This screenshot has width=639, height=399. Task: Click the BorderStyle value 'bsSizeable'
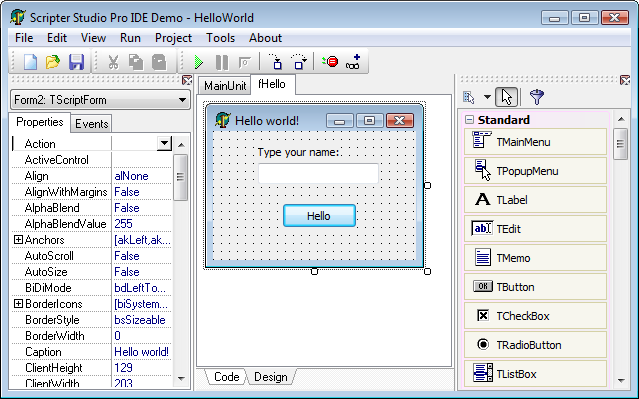140,320
